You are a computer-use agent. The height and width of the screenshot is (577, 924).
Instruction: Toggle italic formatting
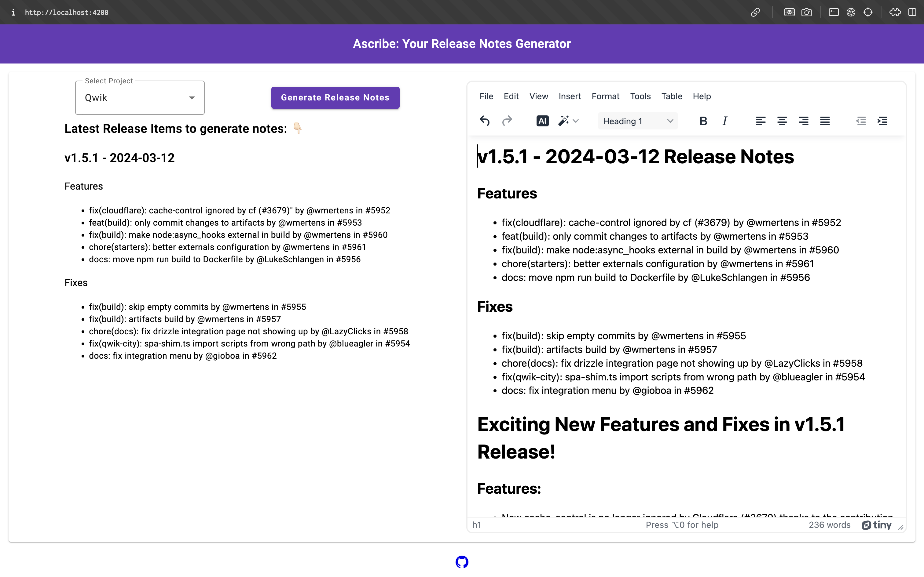tap(724, 121)
